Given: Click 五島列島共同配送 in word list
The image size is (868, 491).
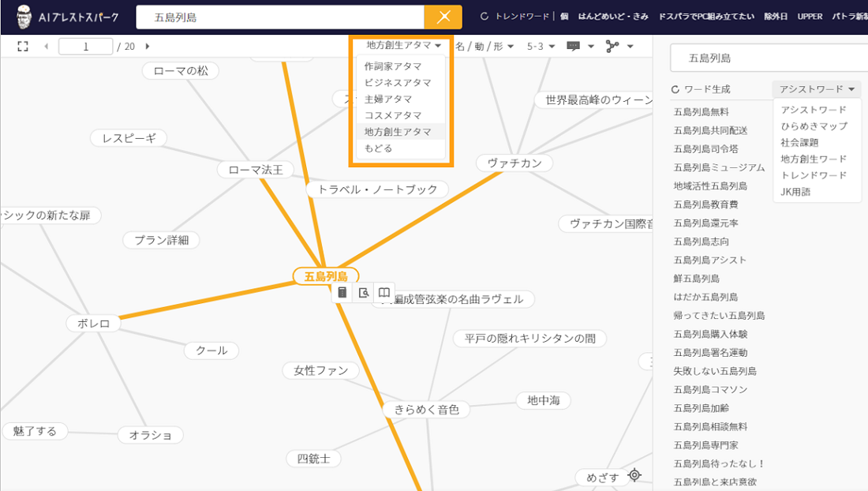Looking at the screenshot, I should point(710,130).
